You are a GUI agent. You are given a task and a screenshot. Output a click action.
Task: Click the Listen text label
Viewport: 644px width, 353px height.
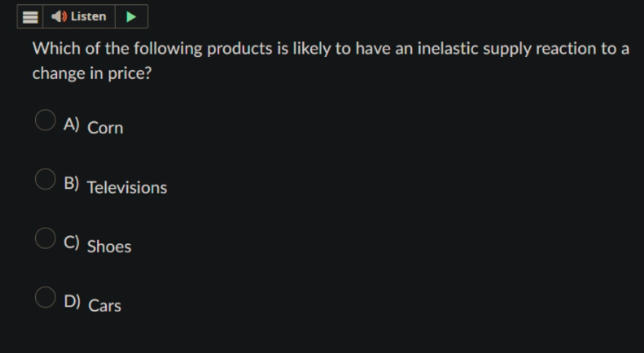88,17
